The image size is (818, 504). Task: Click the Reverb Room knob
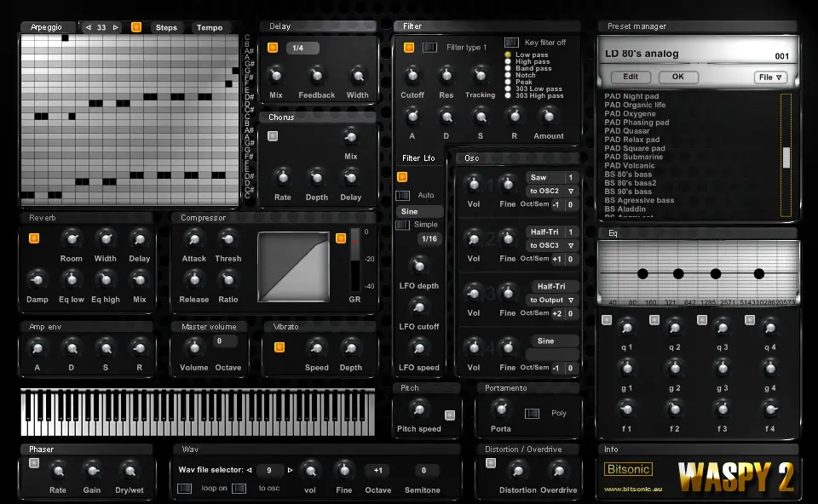71,239
